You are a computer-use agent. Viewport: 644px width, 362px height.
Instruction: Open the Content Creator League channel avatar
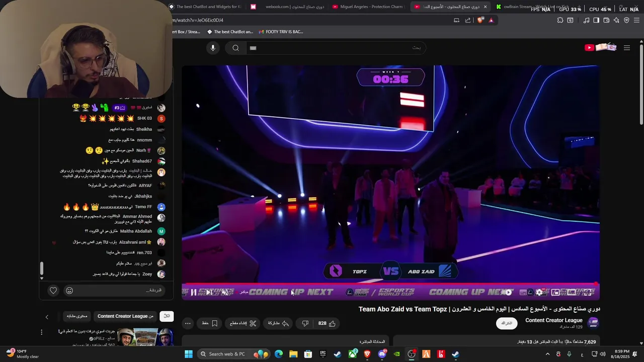[x=593, y=323]
